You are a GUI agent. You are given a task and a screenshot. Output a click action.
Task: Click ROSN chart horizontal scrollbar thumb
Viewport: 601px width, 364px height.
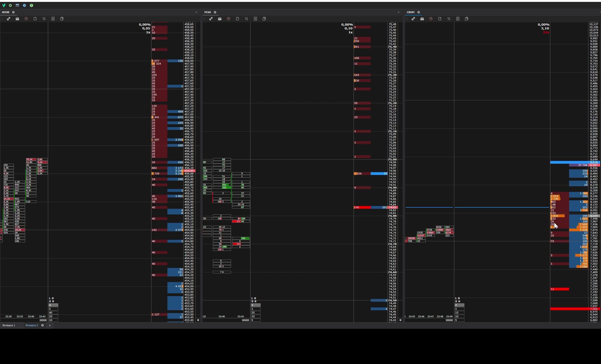coord(43,320)
